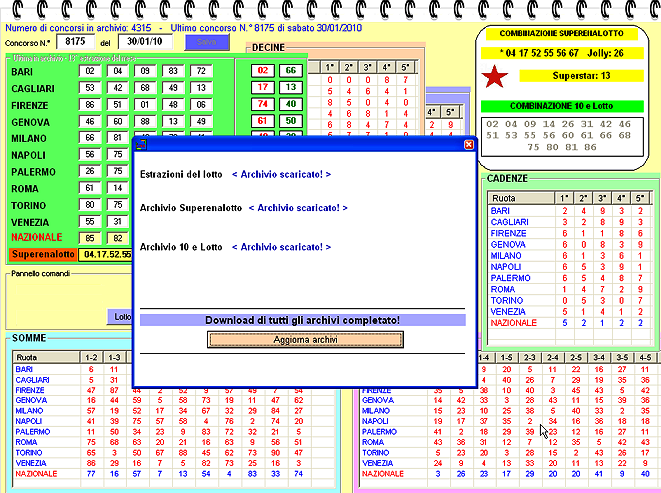661x493 pixels.
Task: Click the 1-2 column header in SOMME
Action: click(91, 358)
